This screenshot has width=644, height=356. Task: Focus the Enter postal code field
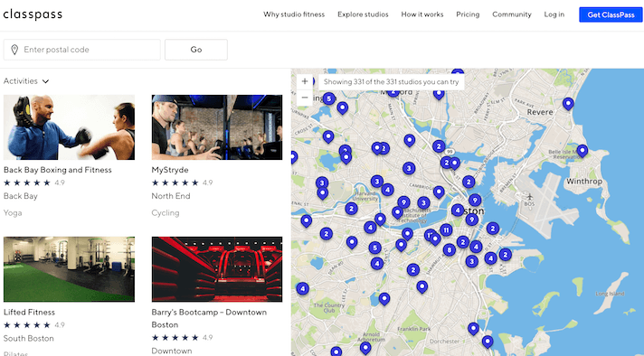point(81,50)
